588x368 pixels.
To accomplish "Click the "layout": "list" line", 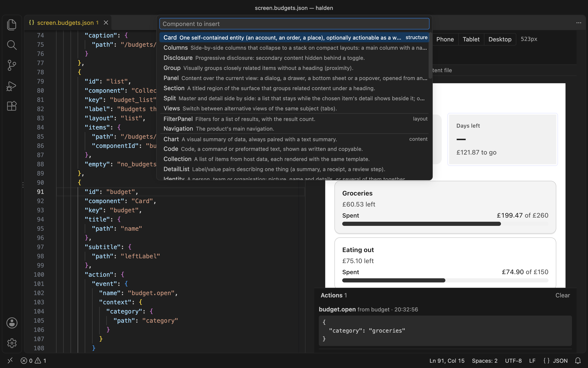I will click(x=115, y=118).
